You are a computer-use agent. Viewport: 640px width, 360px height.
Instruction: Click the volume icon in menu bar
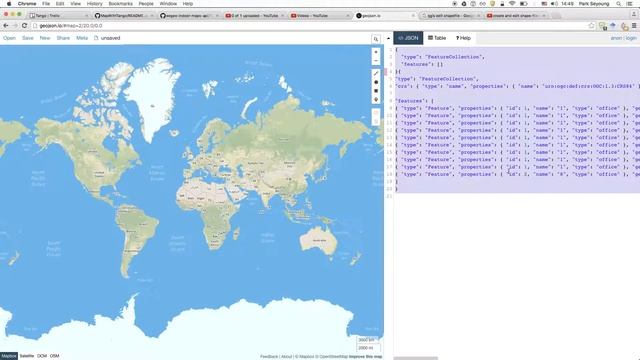point(554,4)
